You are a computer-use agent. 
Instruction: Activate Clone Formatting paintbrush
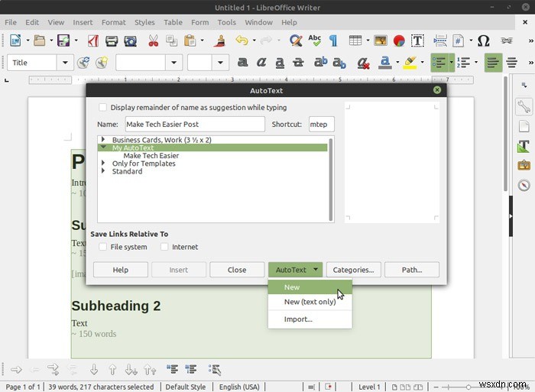coord(221,40)
